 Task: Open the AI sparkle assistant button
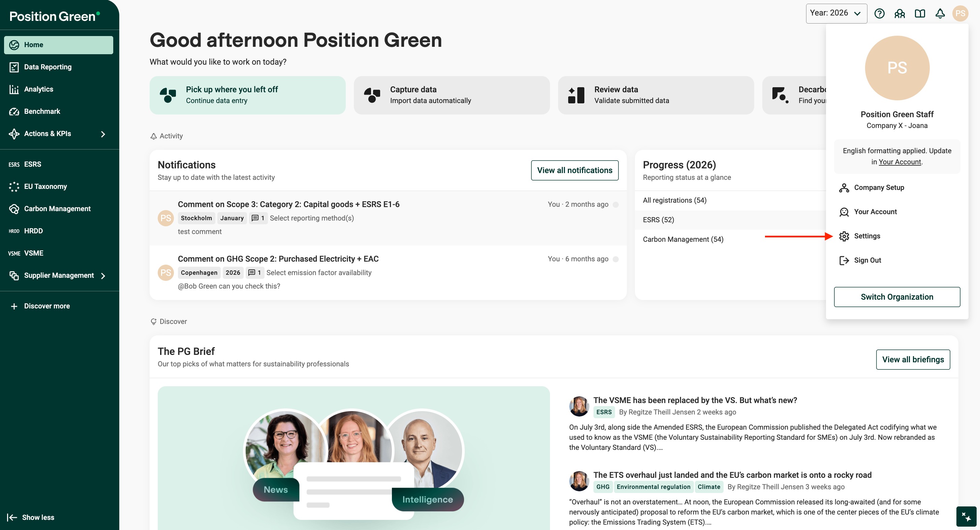(966, 517)
